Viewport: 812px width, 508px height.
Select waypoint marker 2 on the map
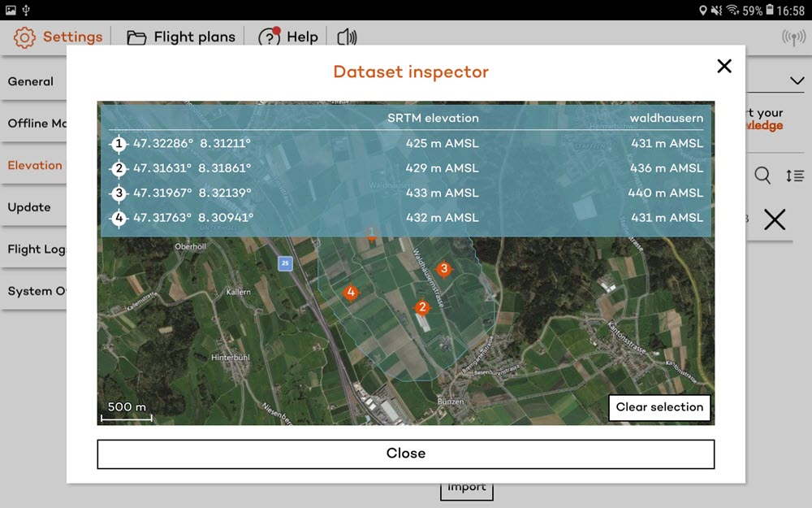pos(422,307)
